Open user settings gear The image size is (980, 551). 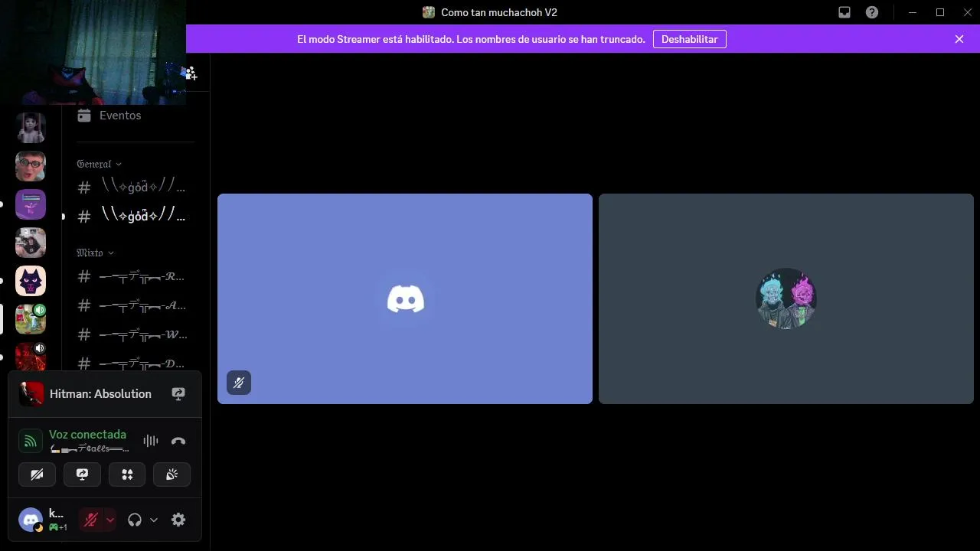[178, 520]
